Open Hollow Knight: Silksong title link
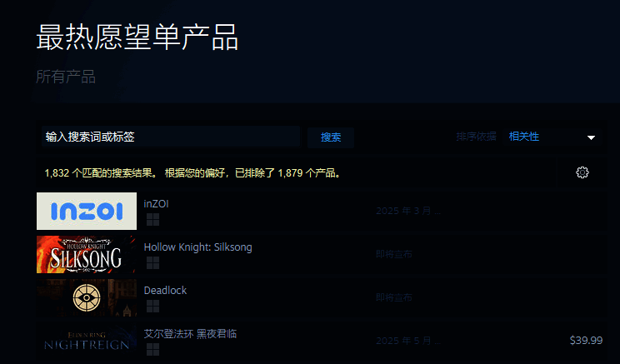 [197, 247]
